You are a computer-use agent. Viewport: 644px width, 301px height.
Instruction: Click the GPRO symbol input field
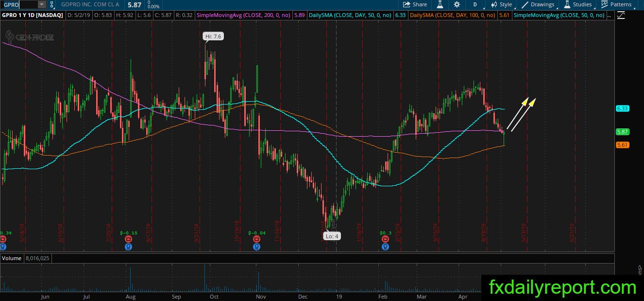19,4
